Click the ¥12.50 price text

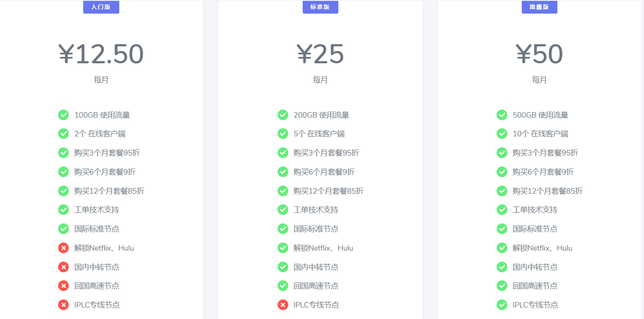101,54
